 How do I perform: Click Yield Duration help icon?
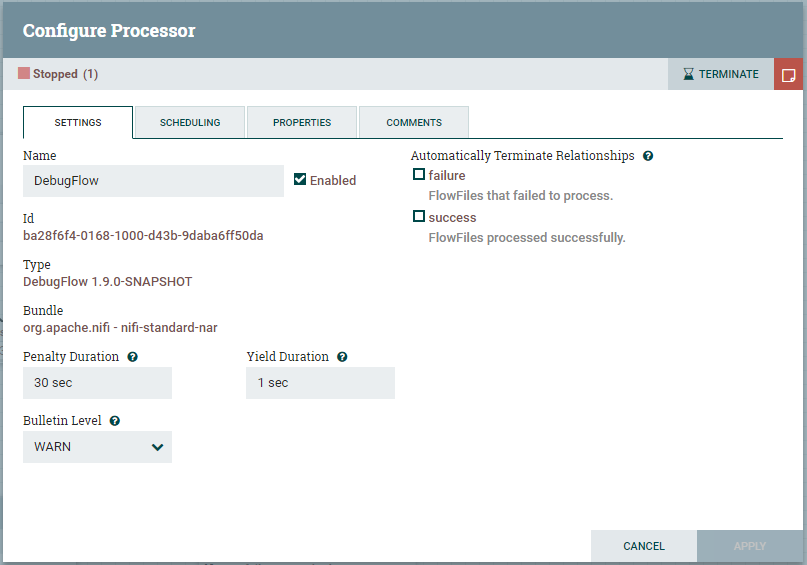click(342, 357)
